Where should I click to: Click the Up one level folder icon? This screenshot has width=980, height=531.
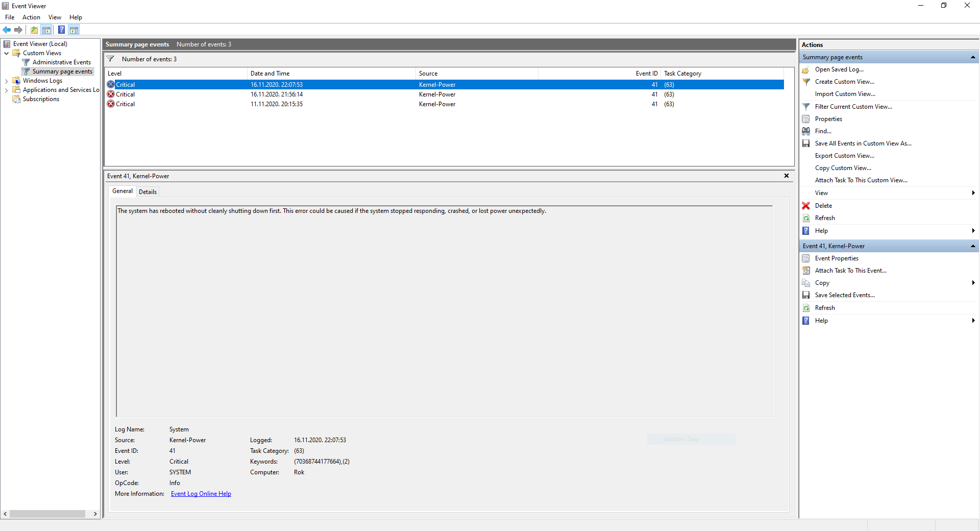34,30
